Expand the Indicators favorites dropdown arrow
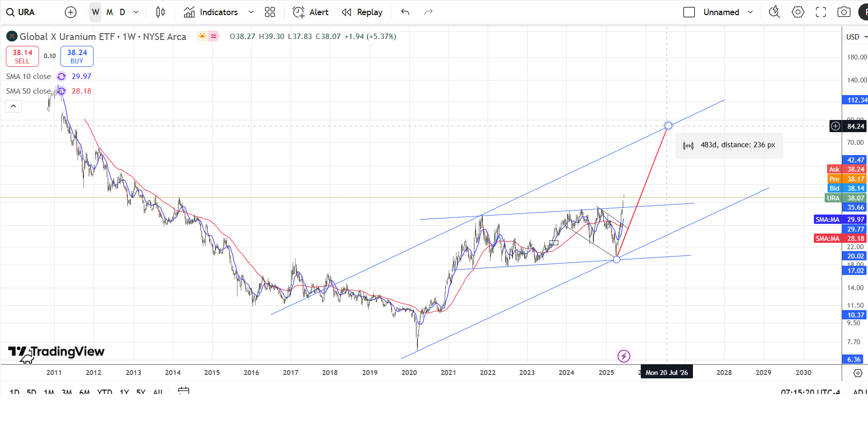This screenshot has height=432, width=868. 251,12
